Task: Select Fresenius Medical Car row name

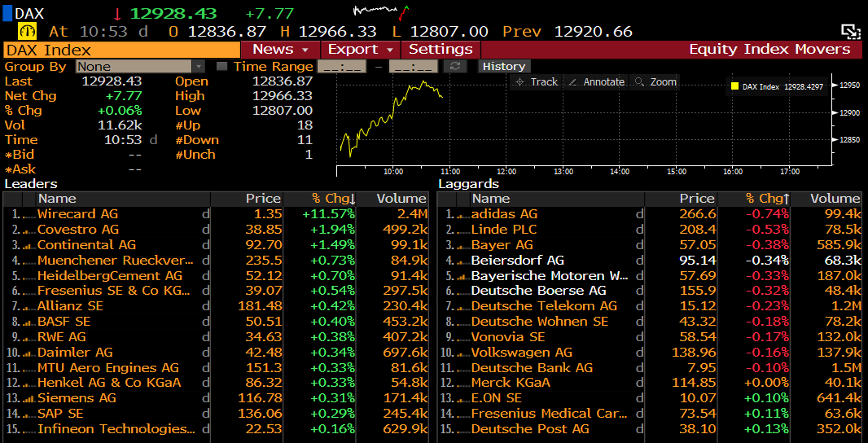Action: click(550, 414)
